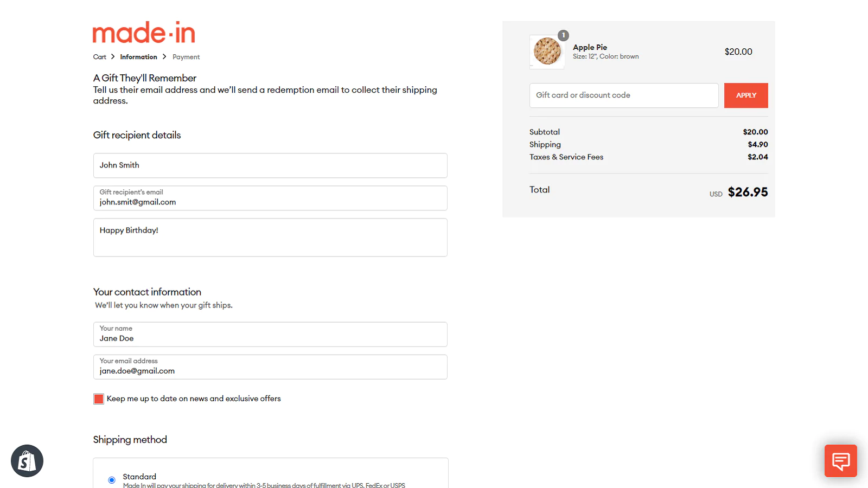Focus the gift card or discount code field
Image resolution: width=868 pixels, height=488 pixels.
click(x=624, y=95)
